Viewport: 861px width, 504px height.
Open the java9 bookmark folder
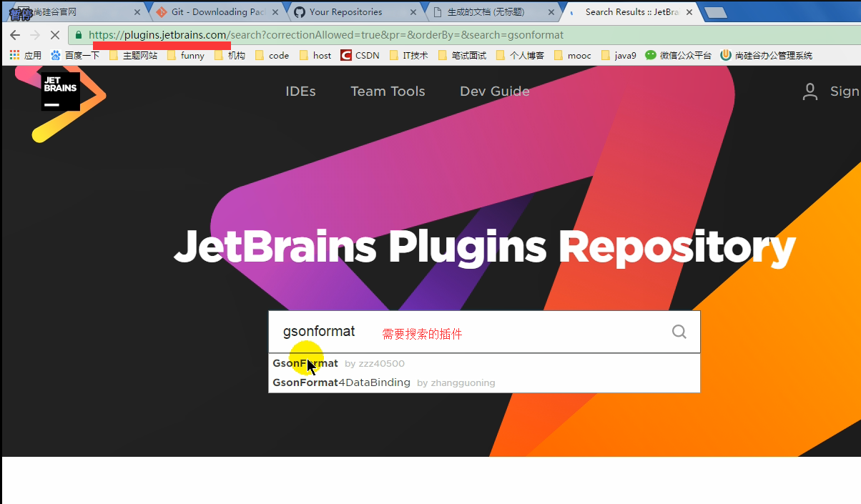click(x=619, y=55)
